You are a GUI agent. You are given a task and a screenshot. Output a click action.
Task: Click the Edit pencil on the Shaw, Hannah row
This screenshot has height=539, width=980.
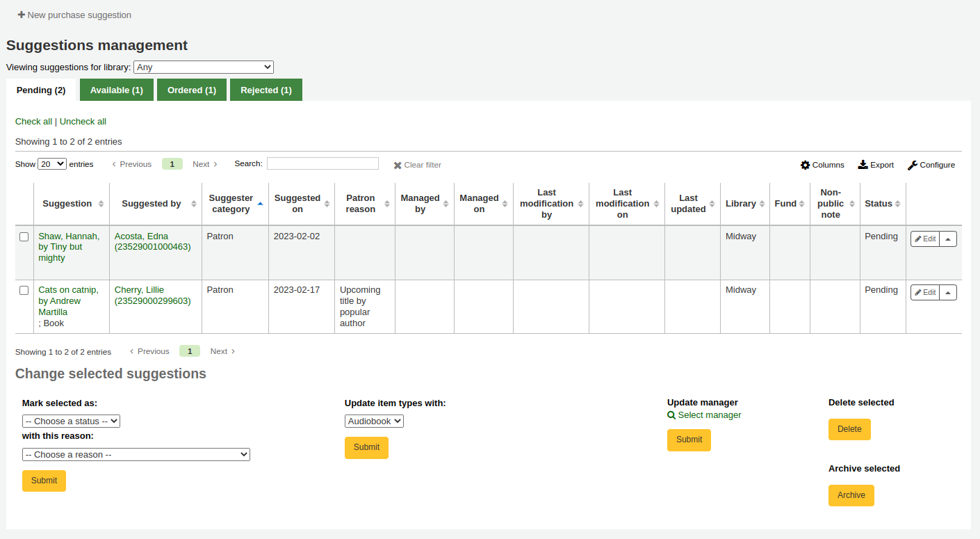click(x=917, y=239)
